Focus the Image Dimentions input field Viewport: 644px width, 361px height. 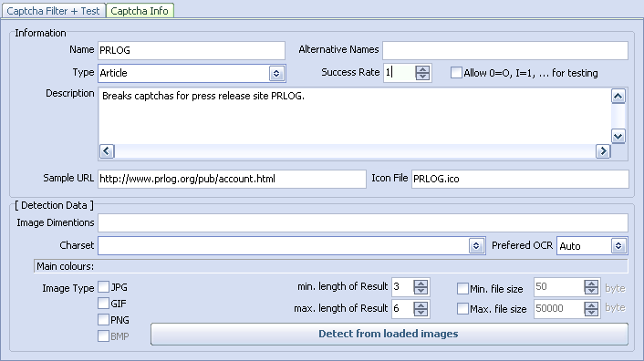pos(363,223)
